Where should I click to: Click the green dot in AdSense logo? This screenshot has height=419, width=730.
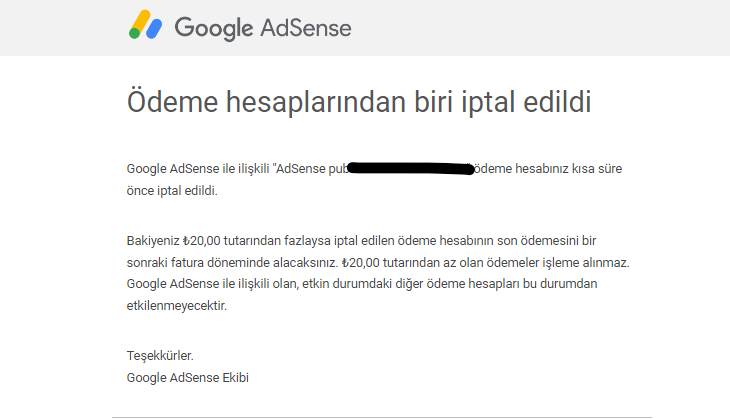134,34
